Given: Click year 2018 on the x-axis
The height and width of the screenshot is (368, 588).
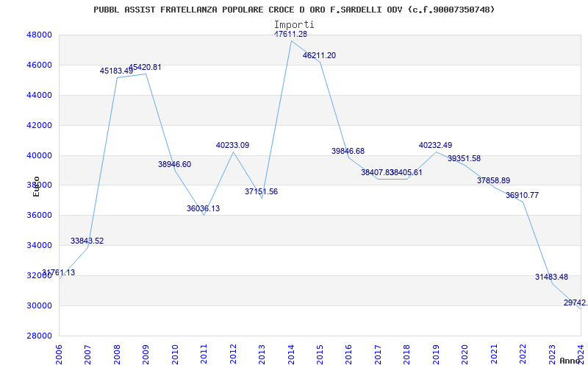Looking at the screenshot, I should pyautogui.click(x=407, y=355).
